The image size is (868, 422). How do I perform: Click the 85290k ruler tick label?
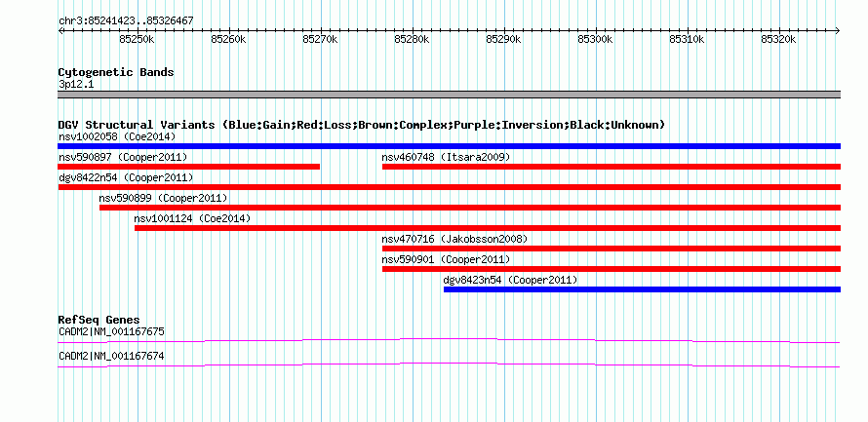pyautogui.click(x=504, y=39)
